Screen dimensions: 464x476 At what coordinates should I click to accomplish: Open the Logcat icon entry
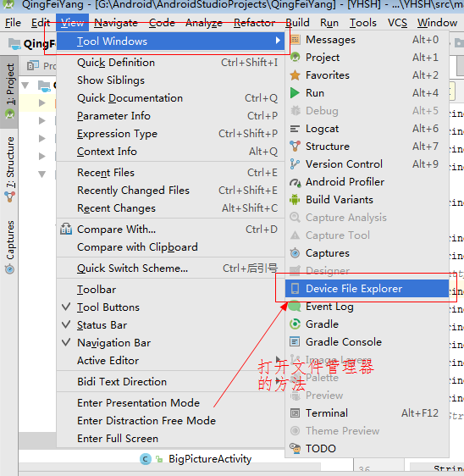(295, 129)
